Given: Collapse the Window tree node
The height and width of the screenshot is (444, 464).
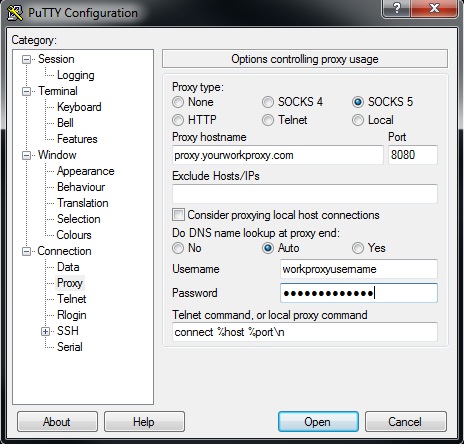Looking at the screenshot, I should [26, 155].
